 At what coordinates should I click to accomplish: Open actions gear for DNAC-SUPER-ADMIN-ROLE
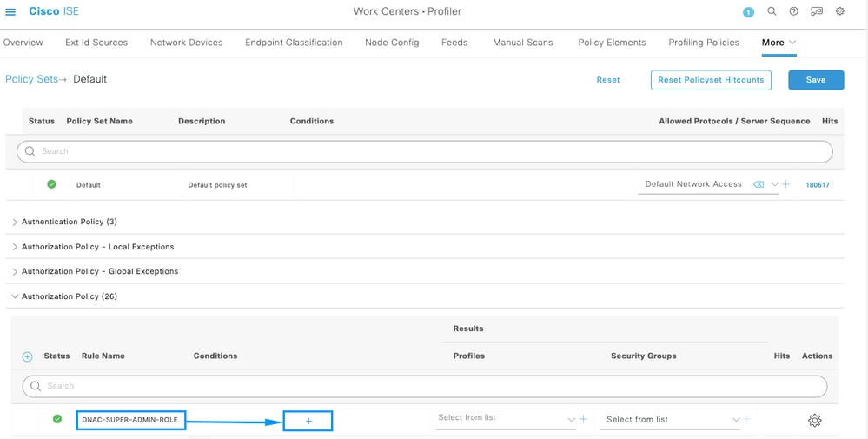tap(814, 420)
